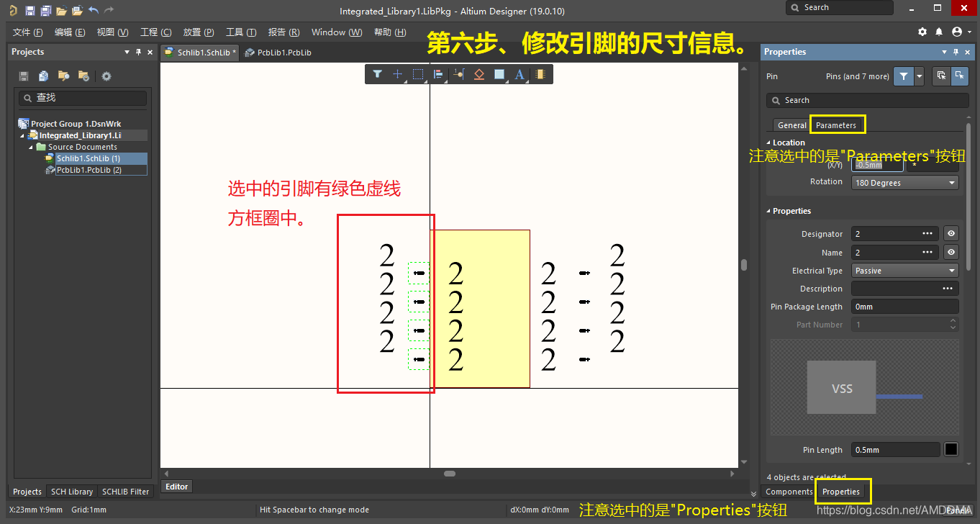Click the Add Component Part chip icon
The image size is (980, 524).
(540, 74)
